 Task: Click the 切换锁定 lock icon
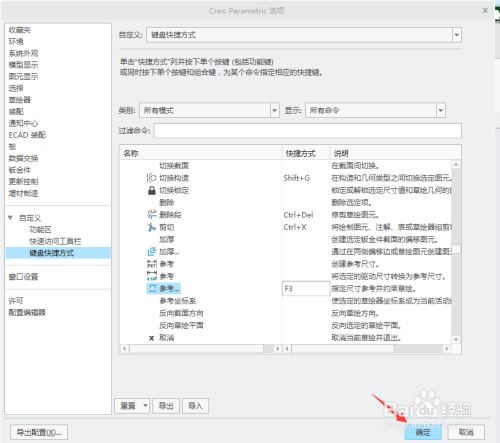click(152, 190)
